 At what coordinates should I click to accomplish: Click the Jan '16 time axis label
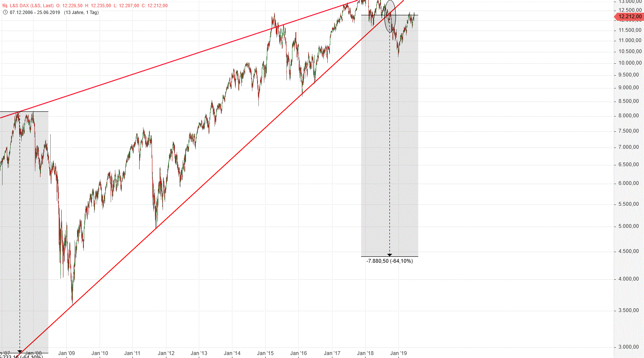pos(298,353)
